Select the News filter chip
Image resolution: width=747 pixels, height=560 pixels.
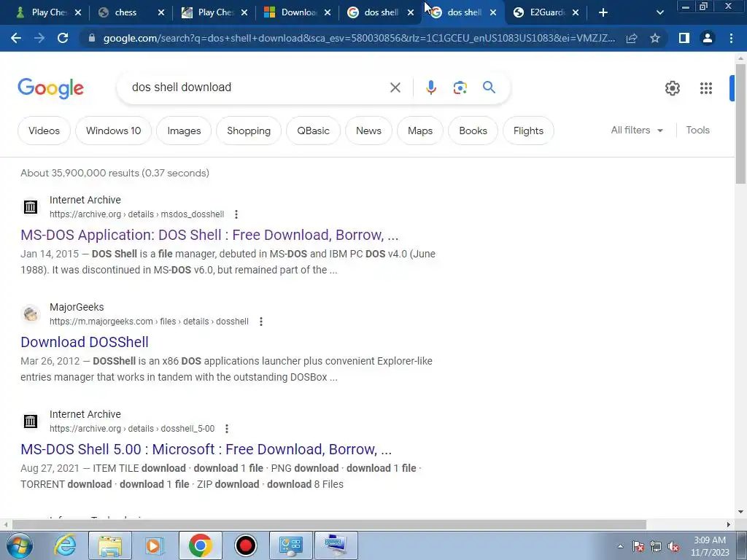click(x=368, y=131)
